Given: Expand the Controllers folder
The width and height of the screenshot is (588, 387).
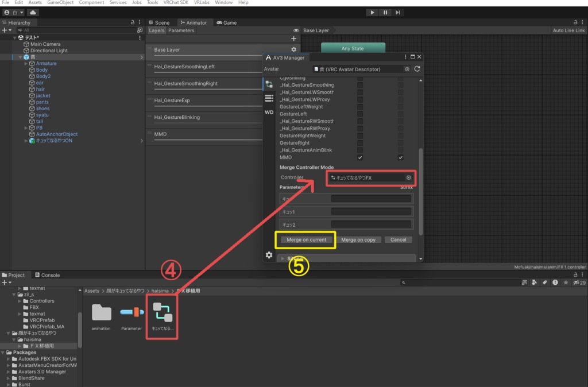Looking at the screenshot, I should click(20, 301).
